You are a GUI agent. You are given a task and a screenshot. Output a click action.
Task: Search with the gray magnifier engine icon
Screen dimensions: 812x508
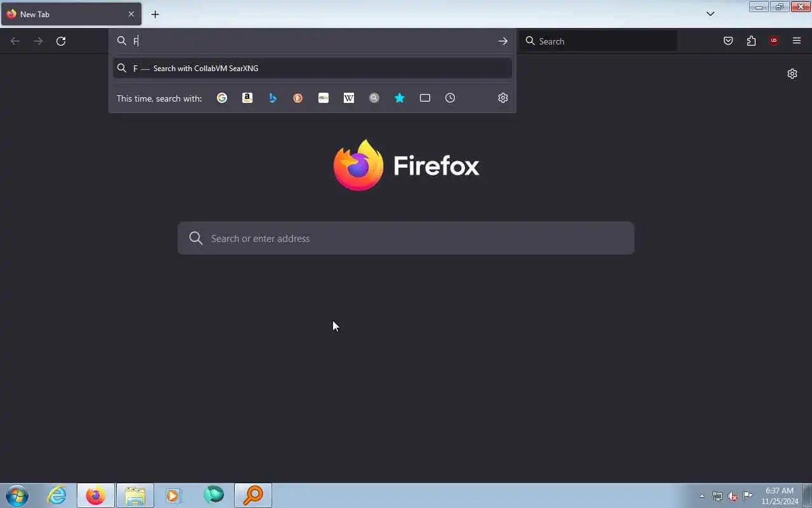[374, 98]
